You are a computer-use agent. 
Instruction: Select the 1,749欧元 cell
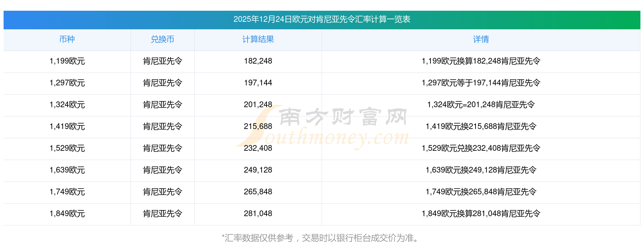coord(67,192)
